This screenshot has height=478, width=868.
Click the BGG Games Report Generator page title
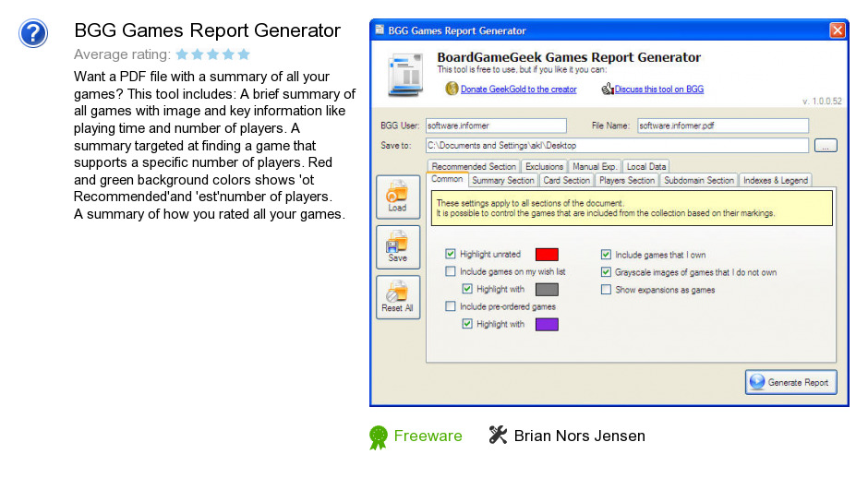tap(208, 30)
